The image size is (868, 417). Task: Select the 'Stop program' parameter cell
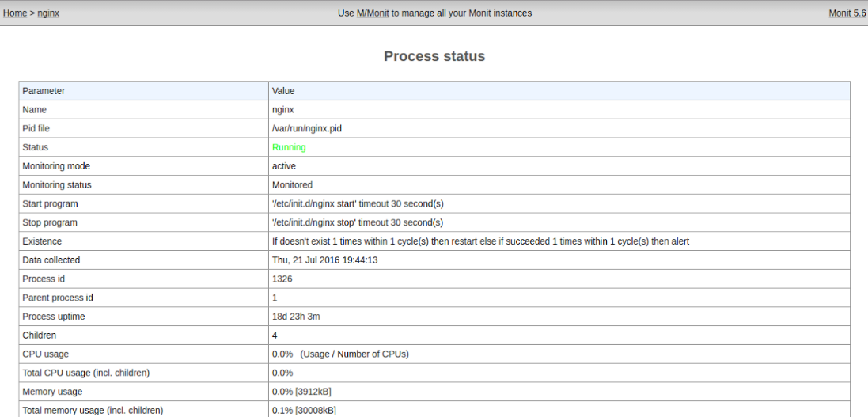coord(144,222)
